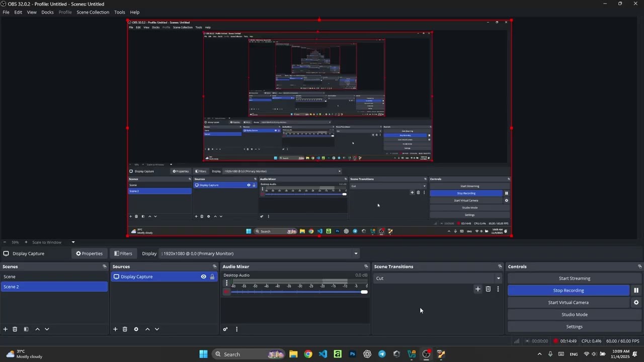This screenshot has width=644, height=362.
Task: Open OBS Settings button
Action: tap(575, 327)
